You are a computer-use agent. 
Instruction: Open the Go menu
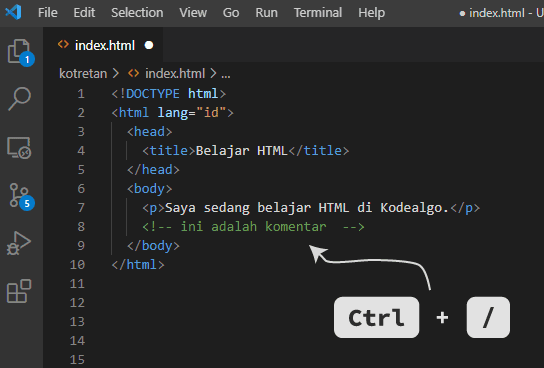[231, 13]
